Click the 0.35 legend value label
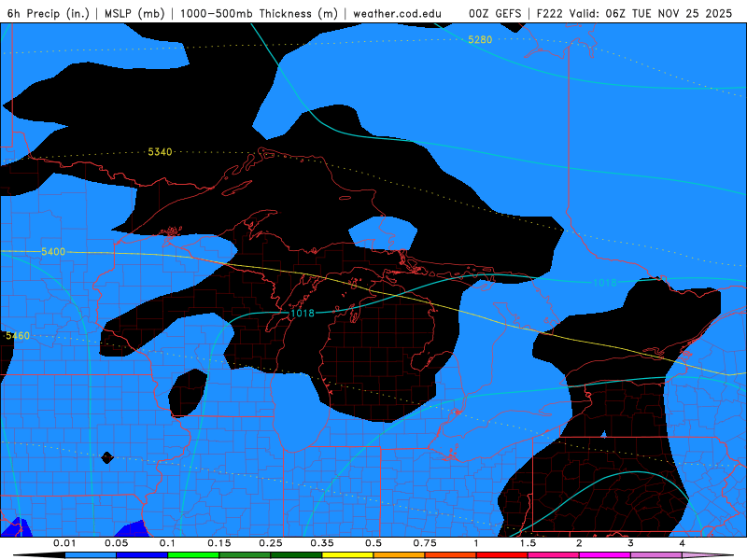 pos(322,543)
